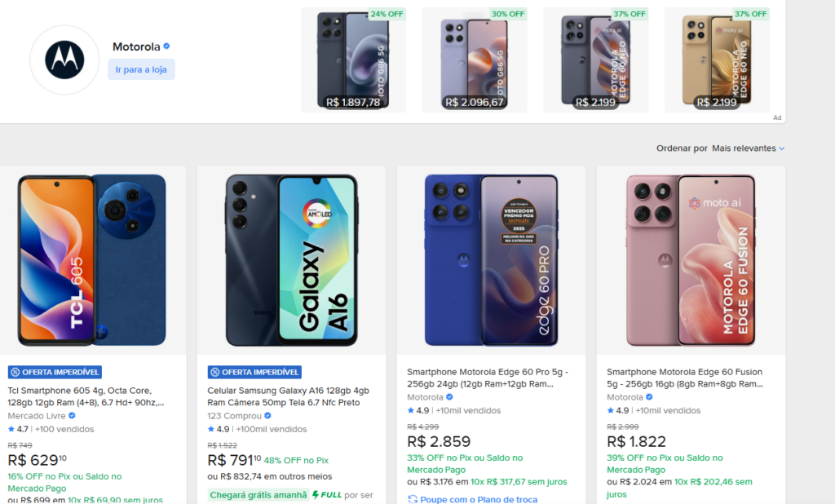Open the 'Mais relevantes' sort dropdown
835x504 pixels.
pos(748,148)
